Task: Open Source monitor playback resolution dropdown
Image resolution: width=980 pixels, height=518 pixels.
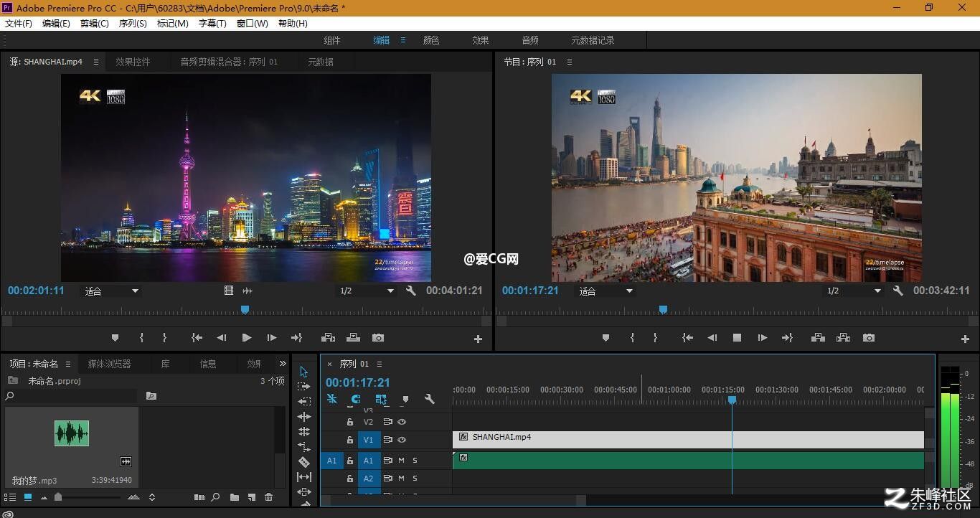Action: pyautogui.click(x=367, y=291)
